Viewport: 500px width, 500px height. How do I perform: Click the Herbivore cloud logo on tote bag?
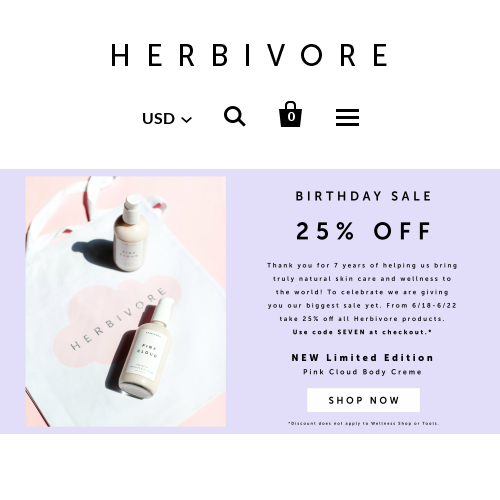click(x=118, y=319)
